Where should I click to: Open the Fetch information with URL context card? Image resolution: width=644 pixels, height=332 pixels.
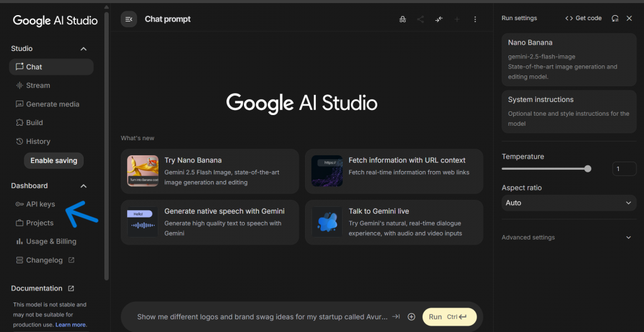[394, 171]
